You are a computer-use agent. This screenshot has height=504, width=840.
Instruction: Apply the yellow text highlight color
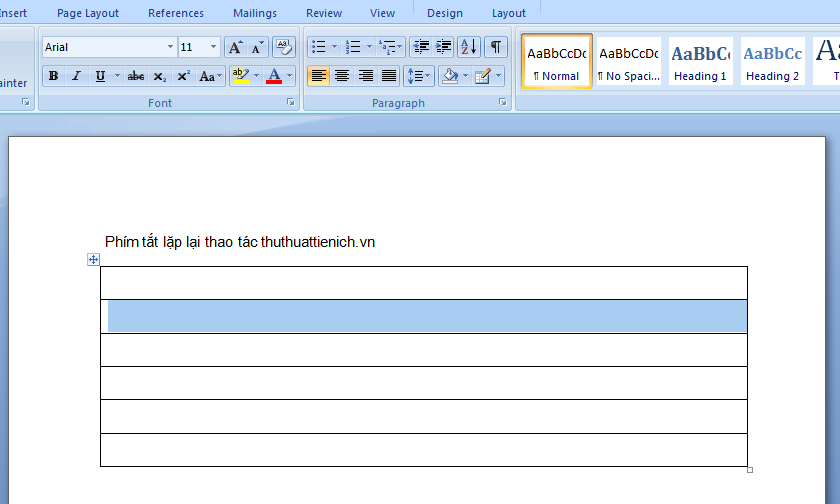[x=239, y=76]
